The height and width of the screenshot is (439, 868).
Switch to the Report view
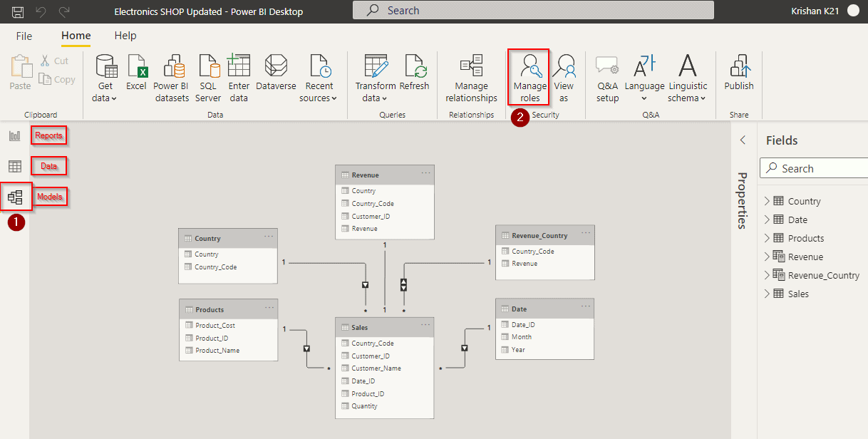click(14, 135)
